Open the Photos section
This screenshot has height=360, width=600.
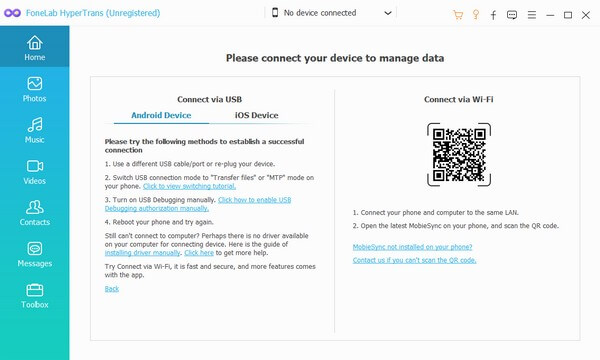click(34, 89)
